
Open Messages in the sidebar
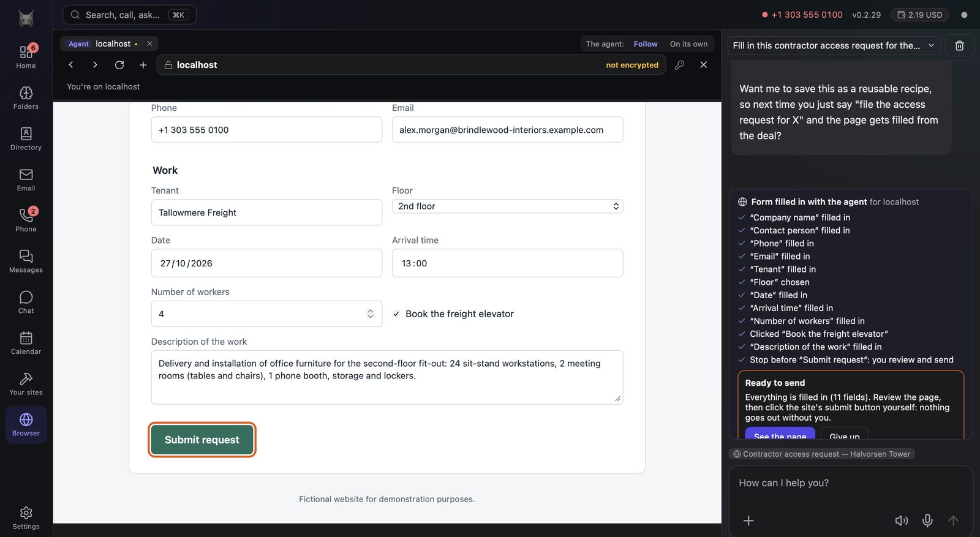click(x=26, y=261)
